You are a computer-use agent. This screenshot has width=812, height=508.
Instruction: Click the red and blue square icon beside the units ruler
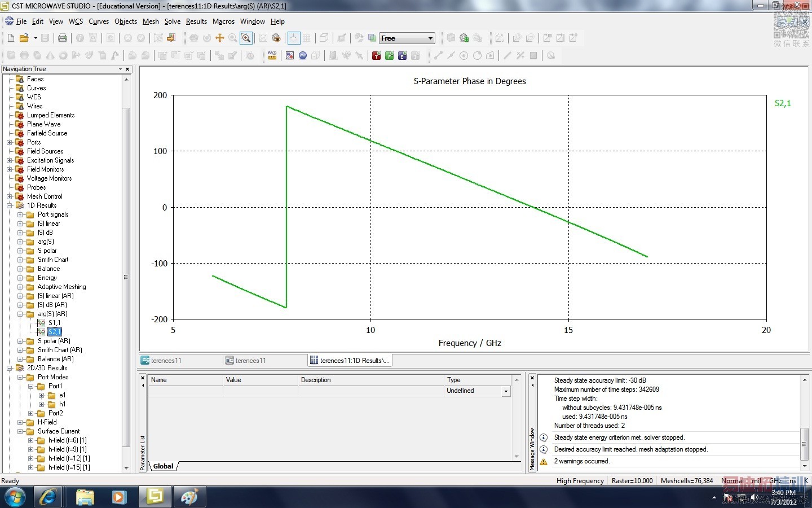click(x=290, y=55)
